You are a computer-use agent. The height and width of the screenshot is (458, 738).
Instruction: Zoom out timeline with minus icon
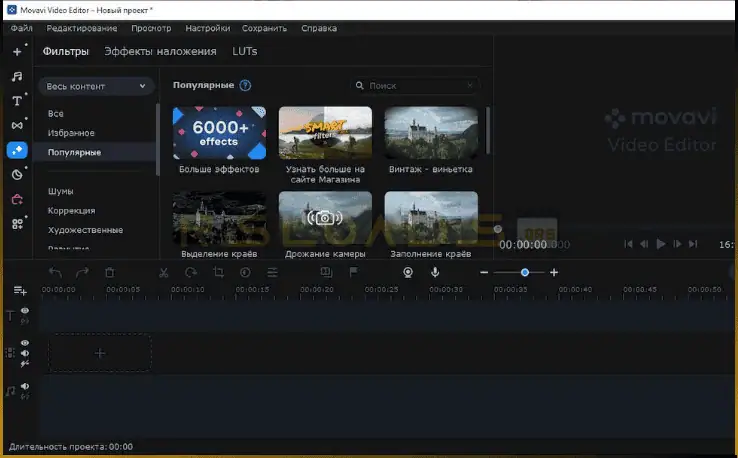click(x=484, y=272)
